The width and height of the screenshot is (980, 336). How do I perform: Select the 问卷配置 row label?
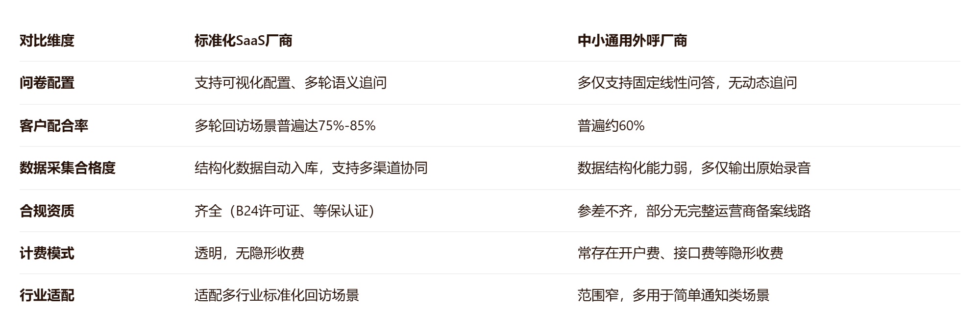pyautogui.click(x=47, y=83)
